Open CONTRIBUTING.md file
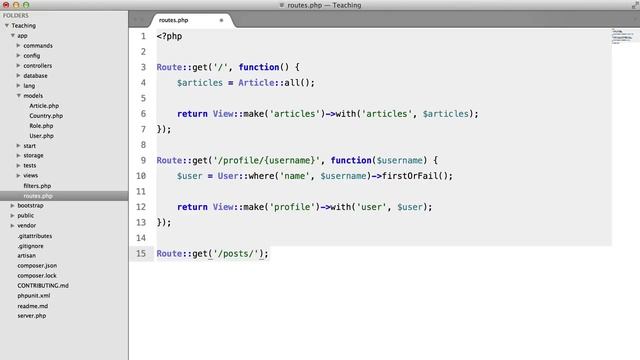The image size is (640, 360). 43,285
